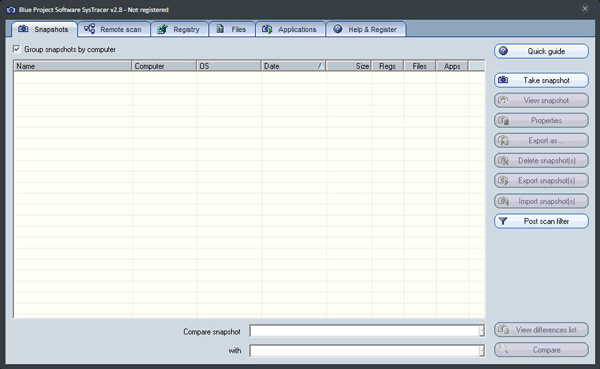Image resolution: width=600 pixels, height=369 pixels.
Task: Click the question mark icon on Quick guide
Action: coord(503,51)
